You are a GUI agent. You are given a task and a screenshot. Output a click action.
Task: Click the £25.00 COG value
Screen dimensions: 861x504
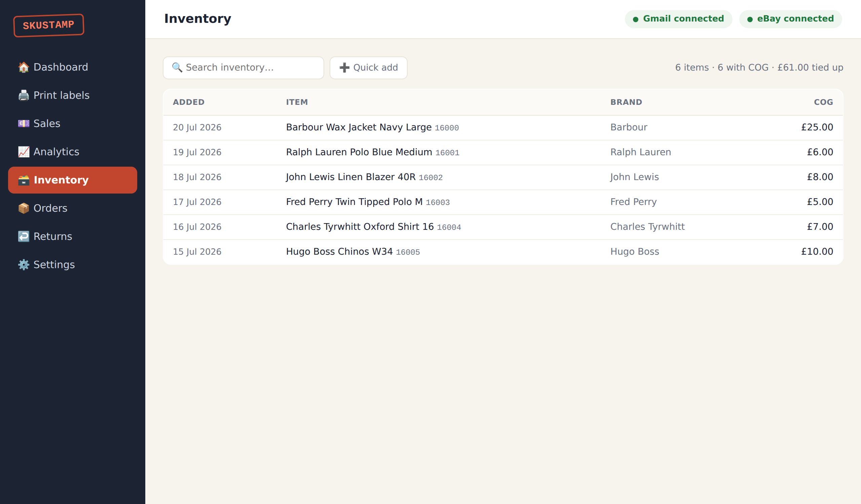click(817, 128)
